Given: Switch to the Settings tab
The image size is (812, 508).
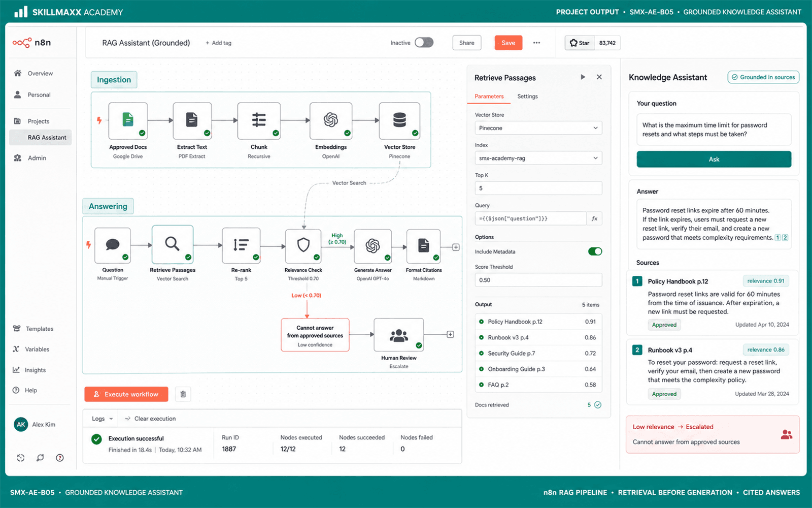Looking at the screenshot, I should pos(527,97).
